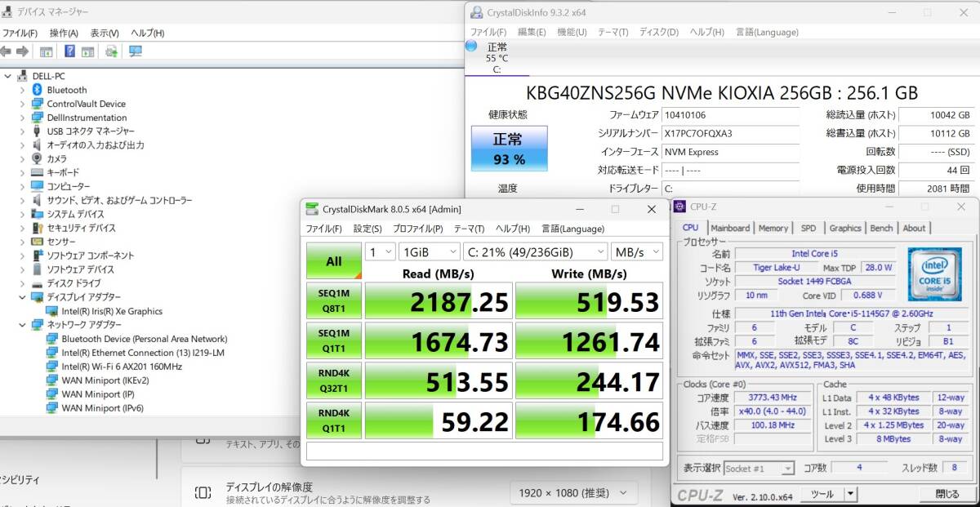
Task: Switch to the Graphics tab in CPU-Z
Action: (x=845, y=229)
